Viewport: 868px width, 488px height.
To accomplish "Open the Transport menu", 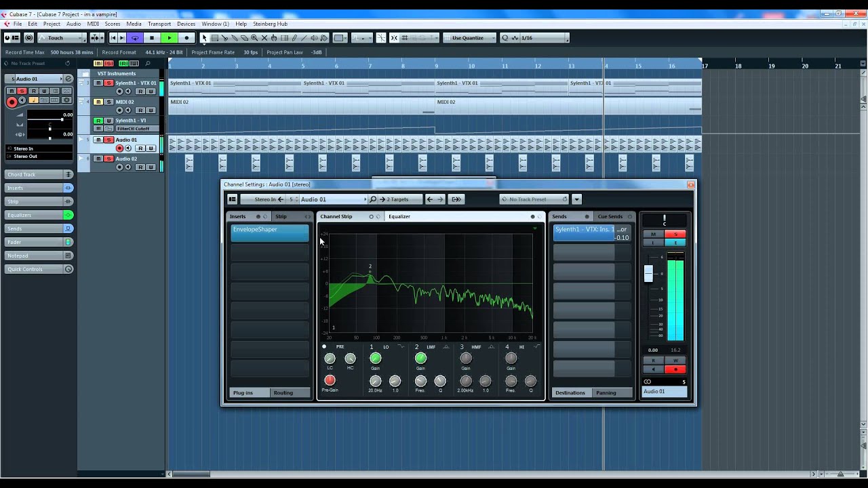I will point(159,24).
